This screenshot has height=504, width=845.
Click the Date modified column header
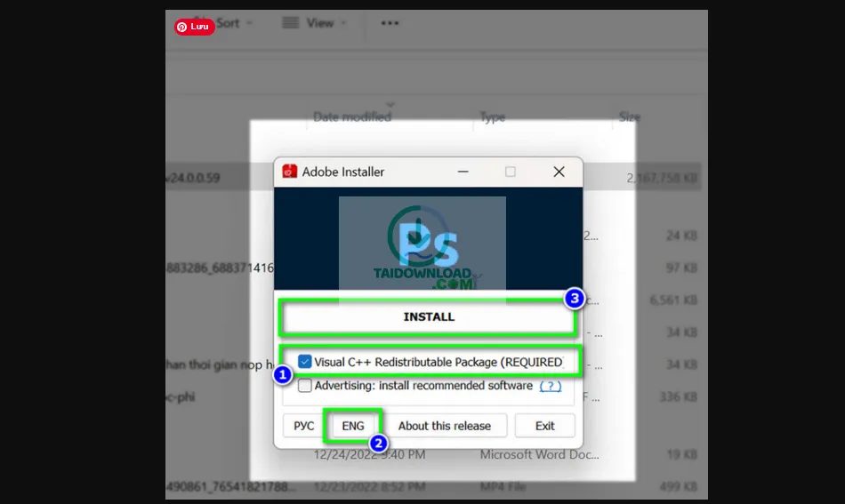(352, 116)
